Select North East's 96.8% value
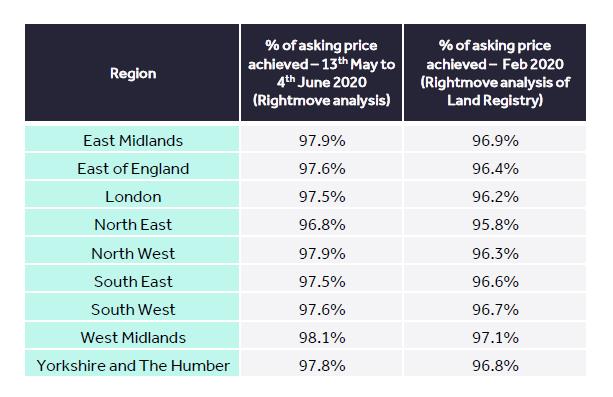The image size is (613, 397). 321,225
